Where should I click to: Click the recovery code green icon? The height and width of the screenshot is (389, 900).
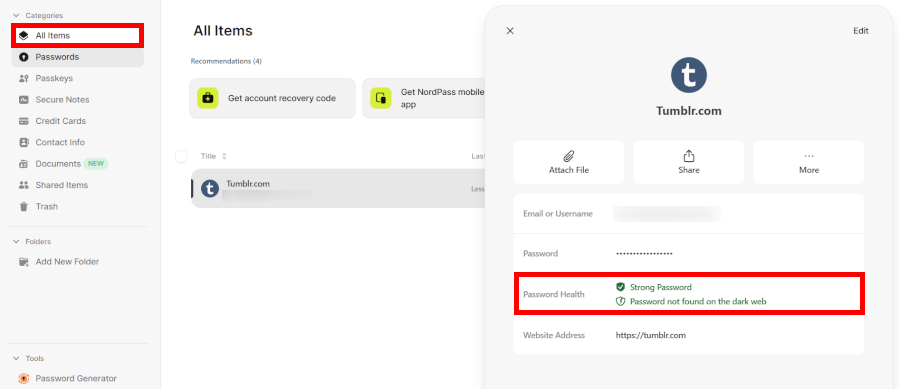coord(208,98)
